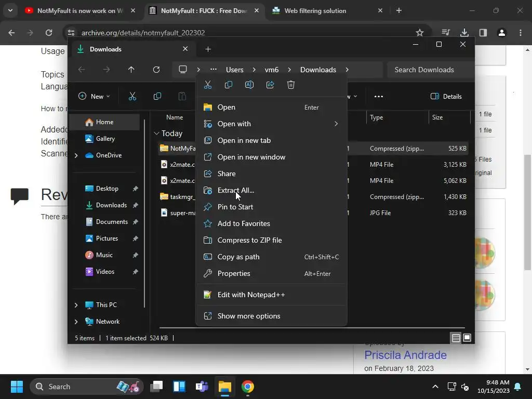Screen dimensions: 532x399
Task: Click the Search Downloads field
Action: 431,70
